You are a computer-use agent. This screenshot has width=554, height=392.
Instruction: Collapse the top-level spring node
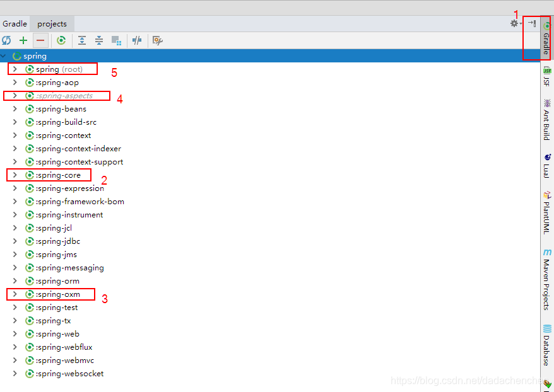pyautogui.click(x=4, y=56)
